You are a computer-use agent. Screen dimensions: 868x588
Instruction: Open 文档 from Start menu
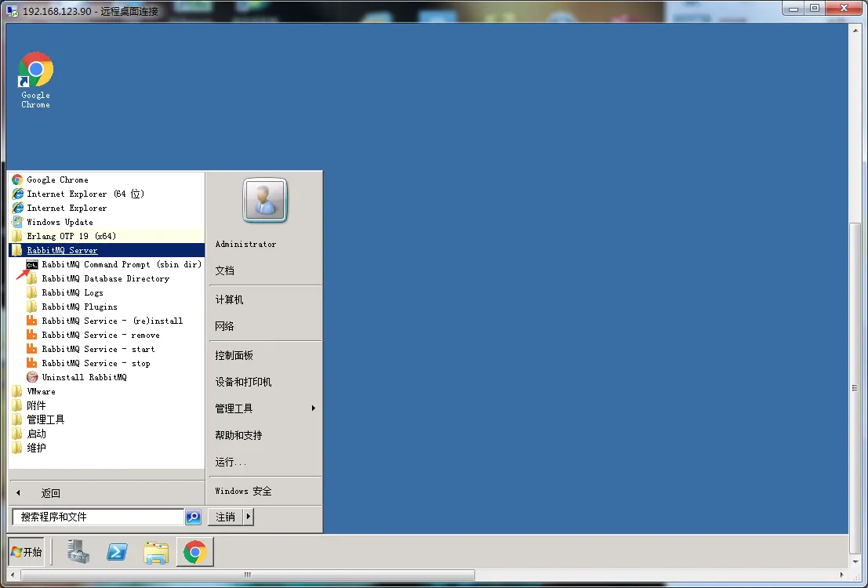tap(266, 270)
